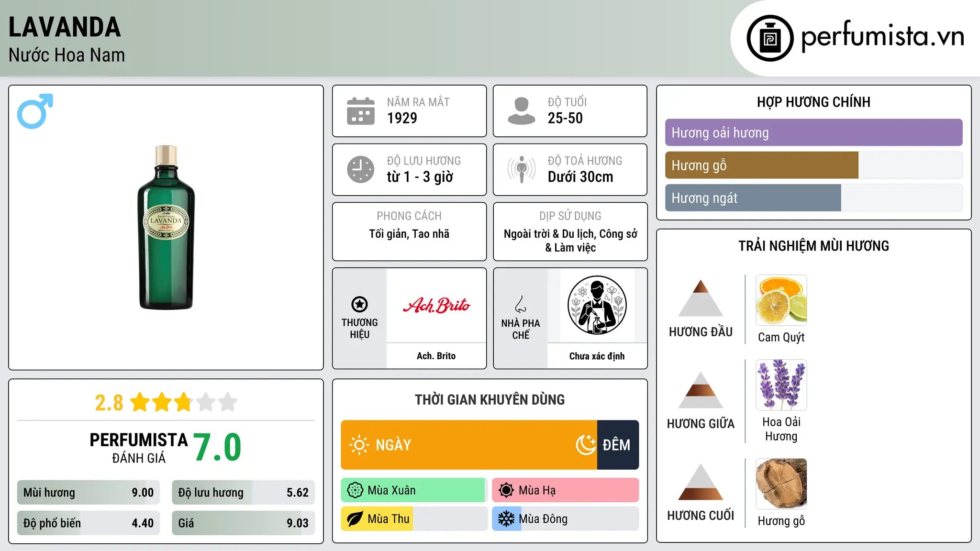
Task: Click the từ 1 - 3 giờ value
Action: (x=420, y=177)
